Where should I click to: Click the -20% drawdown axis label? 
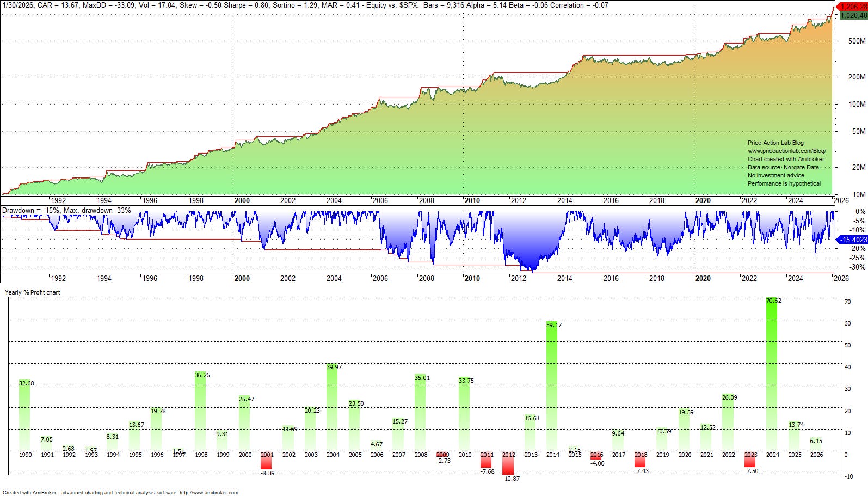[x=857, y=248]
